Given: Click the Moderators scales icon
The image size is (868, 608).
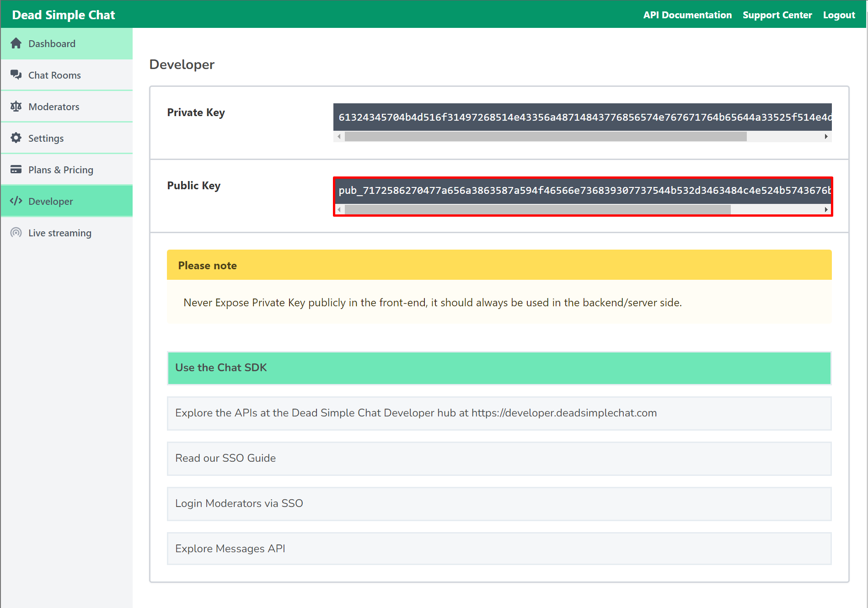Looking at the screenshot, I should point(16,106).
